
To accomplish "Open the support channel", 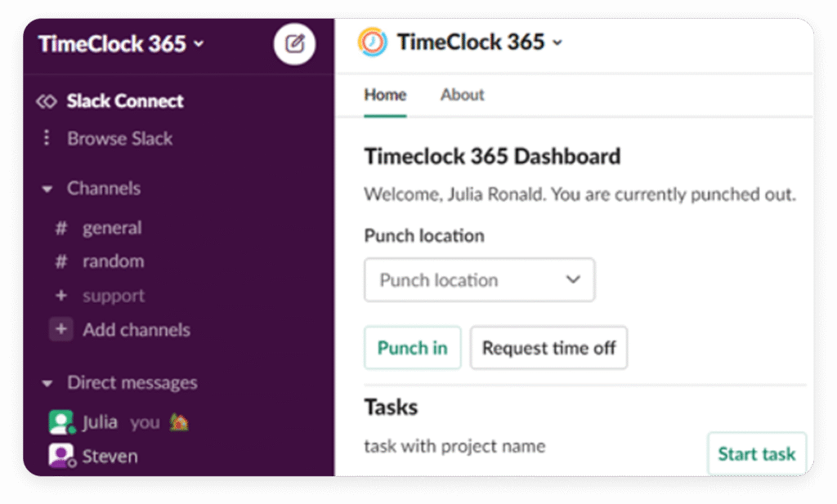I will [113, 296].
